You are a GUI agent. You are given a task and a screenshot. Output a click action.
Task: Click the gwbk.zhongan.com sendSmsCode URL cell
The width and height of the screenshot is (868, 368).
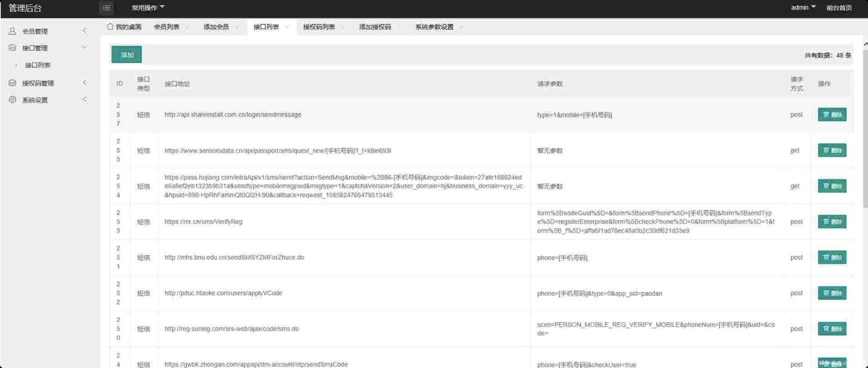(x=256, y=364)
